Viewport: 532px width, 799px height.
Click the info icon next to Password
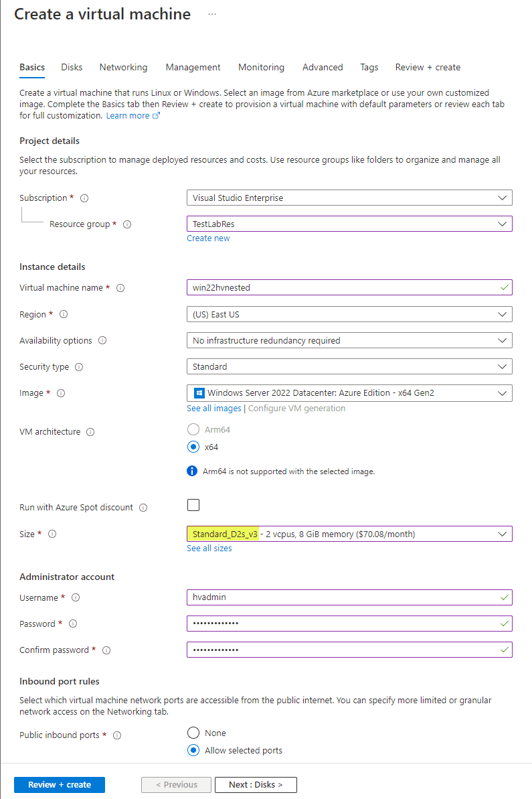73,624
